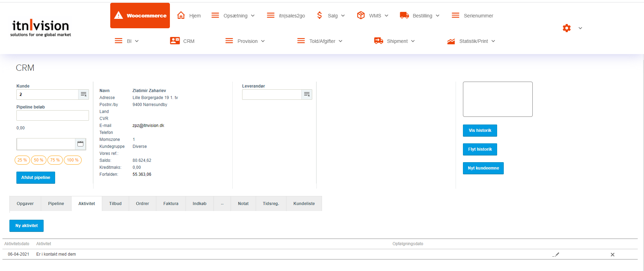Set pipeline probability to 50 %
This screenshot has width=644, height=271.
pos(39,160)
